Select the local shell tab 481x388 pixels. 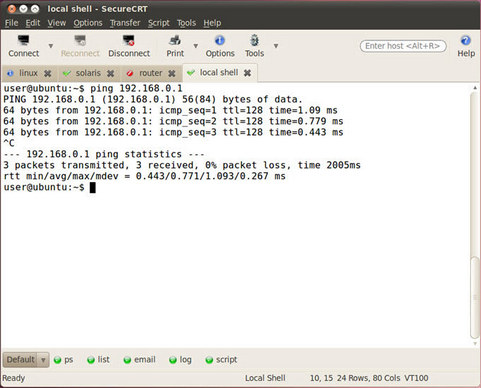pos(219,73)
